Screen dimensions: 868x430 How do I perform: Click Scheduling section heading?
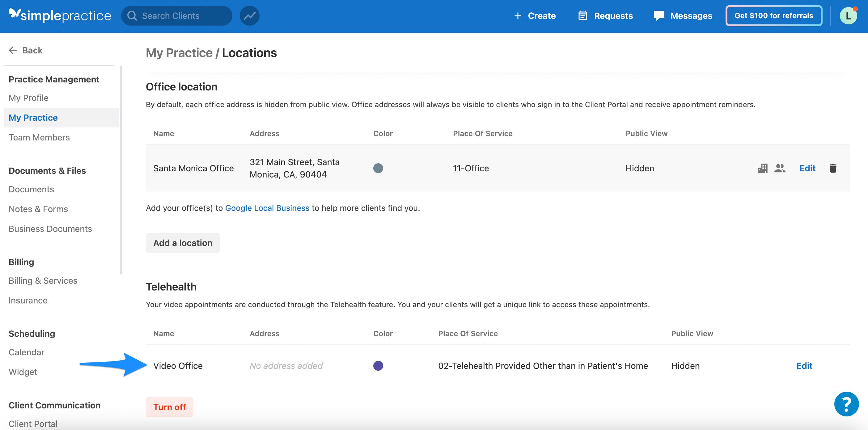tap(32, 334)
